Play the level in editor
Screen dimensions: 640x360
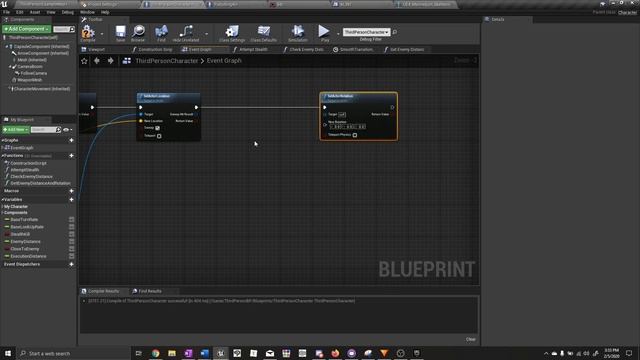click(x=324, y=33)
